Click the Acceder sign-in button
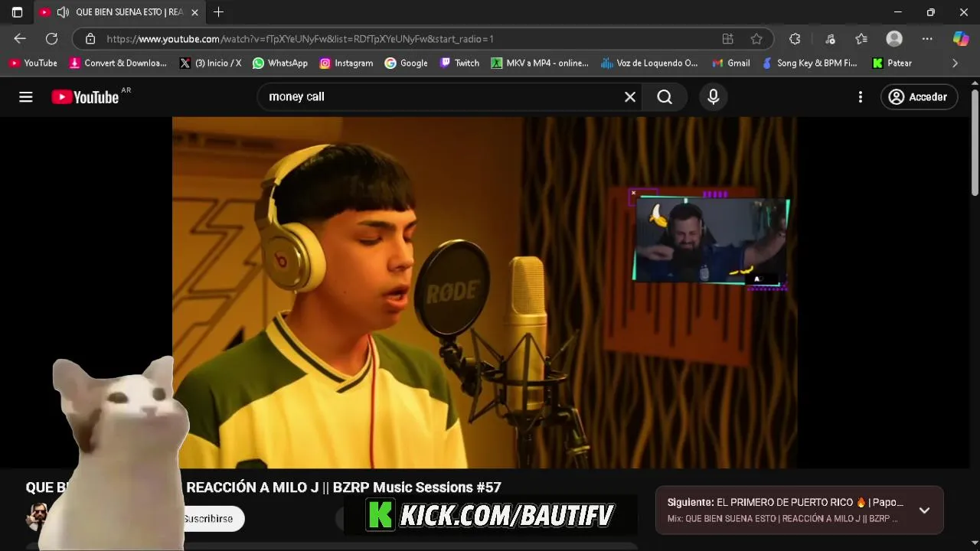The height and width of the screenshot is (551, 980). pyautogui.click(x=918, y=96)
